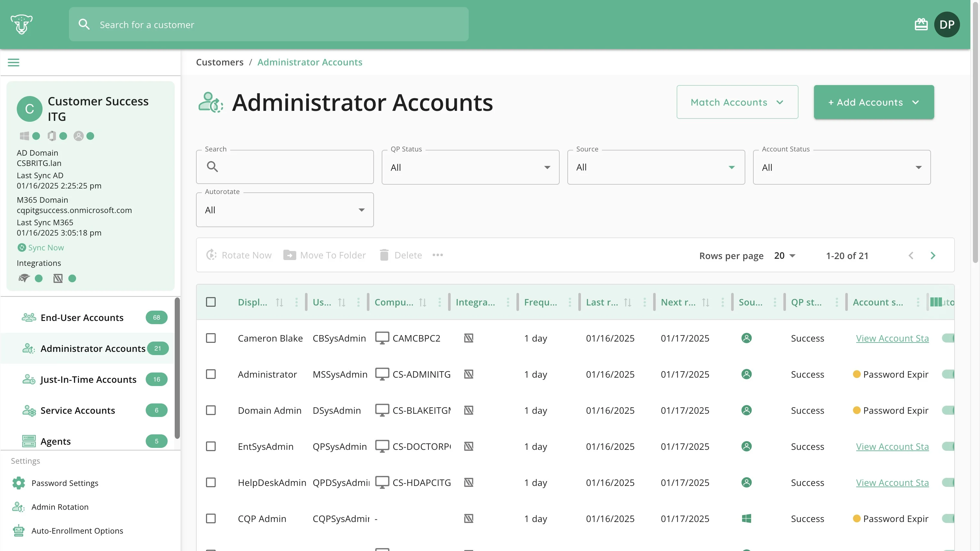Click CQP Admin's Windows source icon
Viewport: 980px width, 551px height.
[x=746, y=518]
